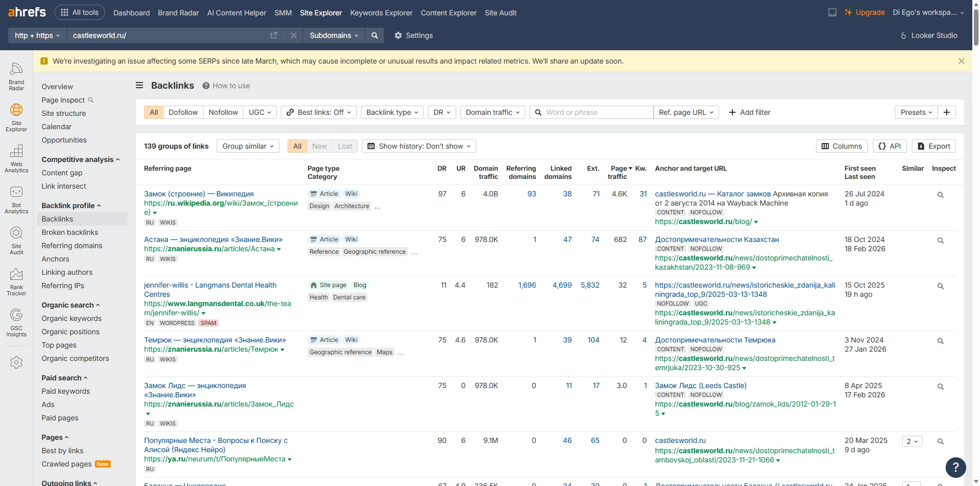Inspect the jennifer-willis backlink row
980x486 pixels.
tap(941, 286)
